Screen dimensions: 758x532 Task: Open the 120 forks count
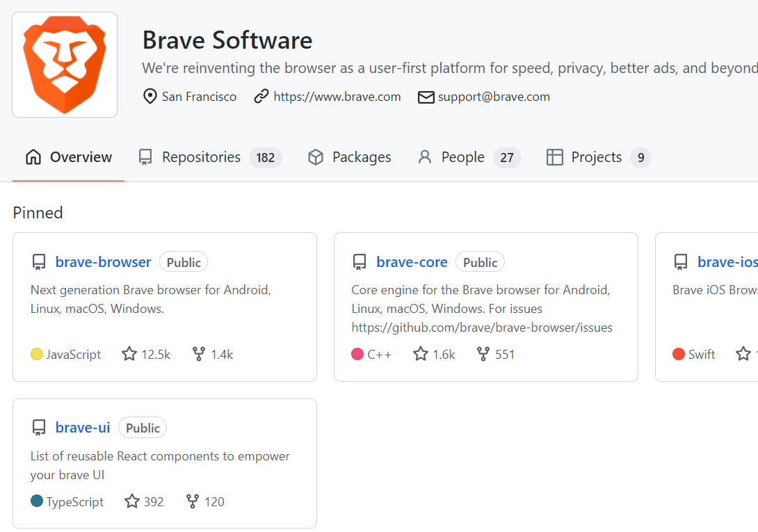click(x=214, y=502)
